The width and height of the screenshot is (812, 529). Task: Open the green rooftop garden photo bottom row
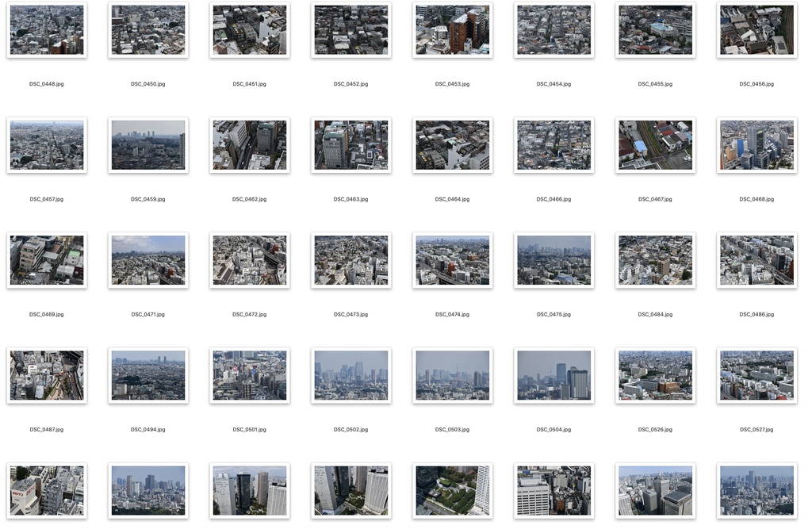452,490
